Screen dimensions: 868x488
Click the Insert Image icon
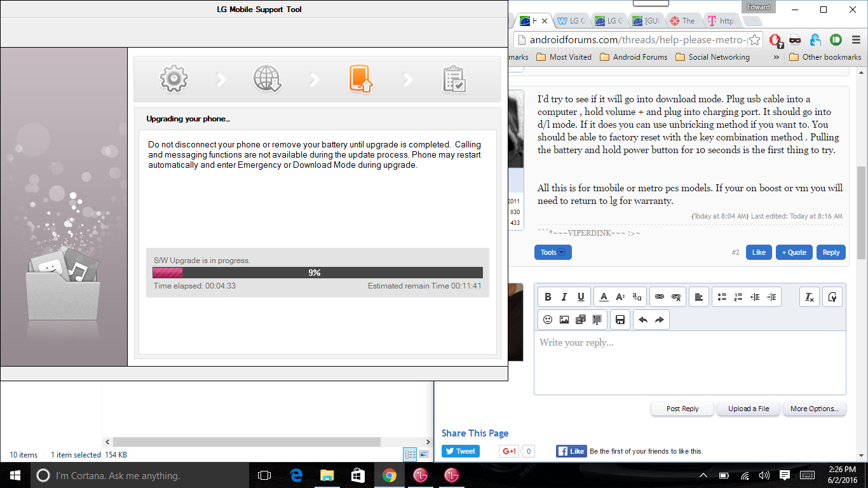(564, 320)
